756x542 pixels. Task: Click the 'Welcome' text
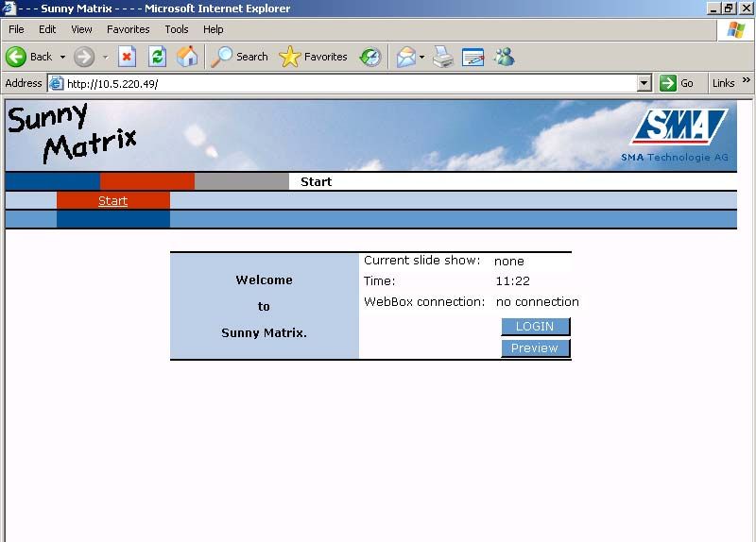click(265, 279)
